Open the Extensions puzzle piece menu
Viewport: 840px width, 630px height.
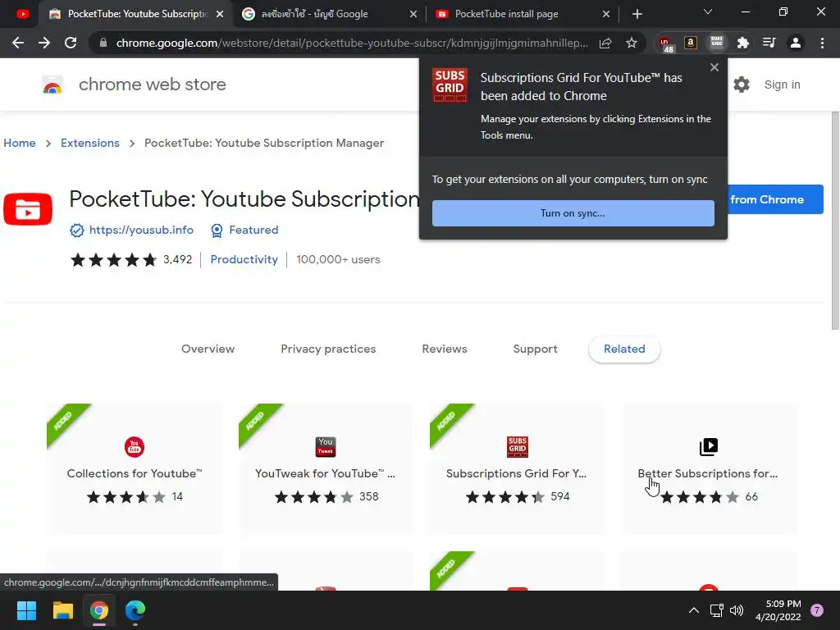coord(743,43)
